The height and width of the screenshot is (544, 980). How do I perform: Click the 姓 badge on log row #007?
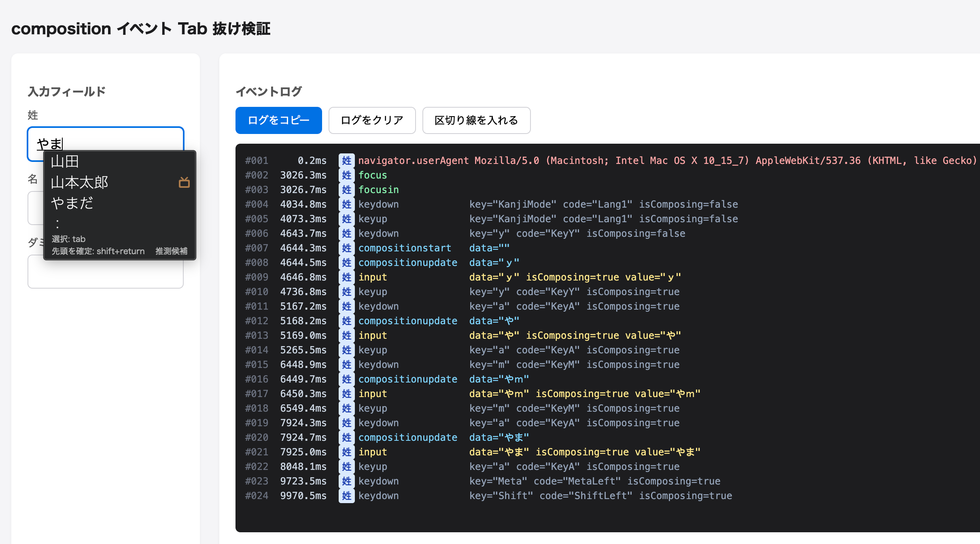(347, 248)
